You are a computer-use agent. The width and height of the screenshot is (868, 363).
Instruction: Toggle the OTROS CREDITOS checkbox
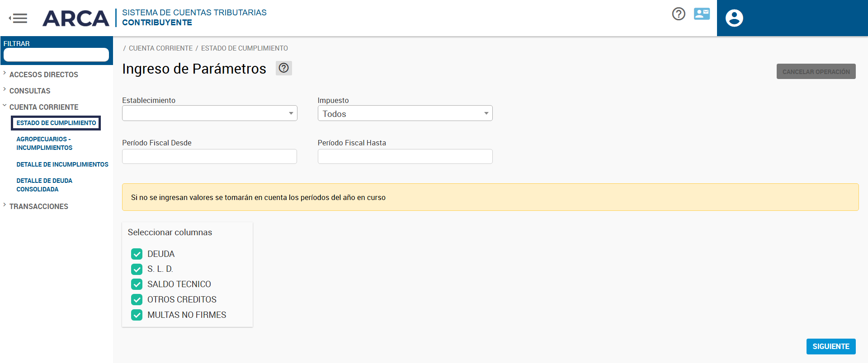[137, 300]
